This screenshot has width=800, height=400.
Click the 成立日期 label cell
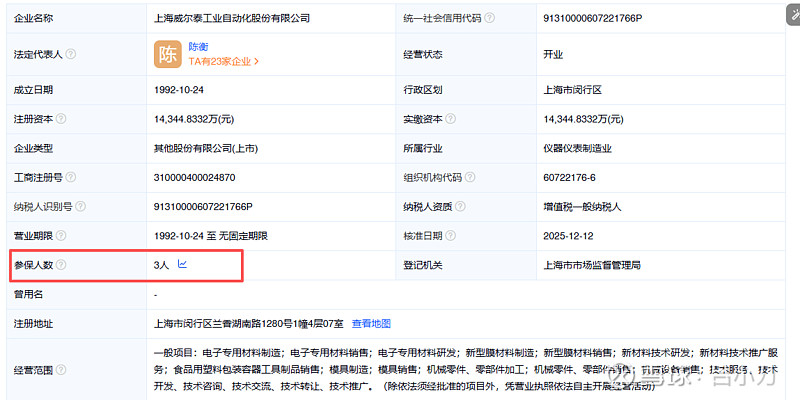77,90
